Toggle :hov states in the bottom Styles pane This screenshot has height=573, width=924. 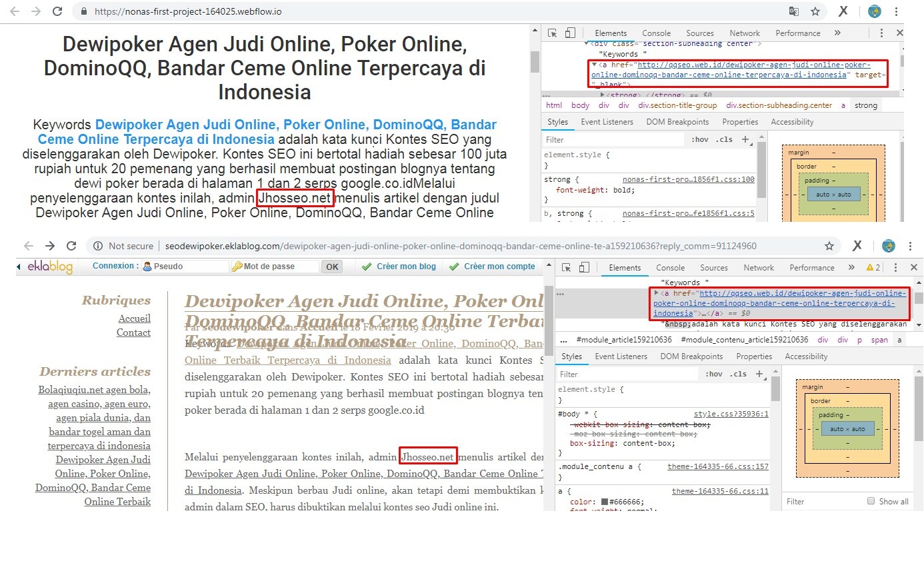tap(713, 374)
